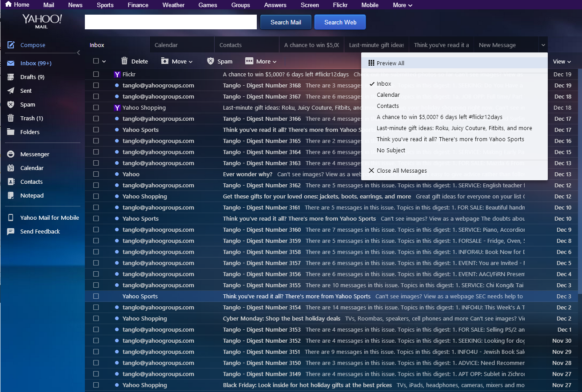
Task: Check the select-all messages checkbox
Action: (x=96, y=61)
